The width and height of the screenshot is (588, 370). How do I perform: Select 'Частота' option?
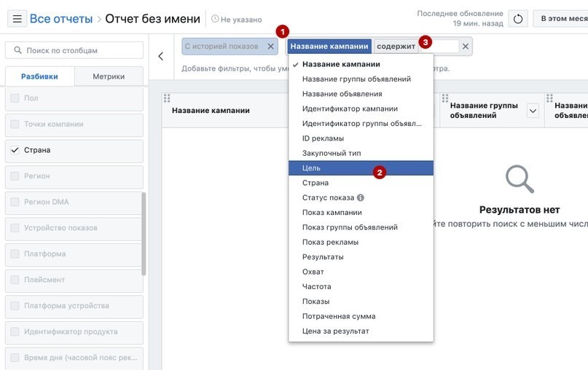pos(361,286)
